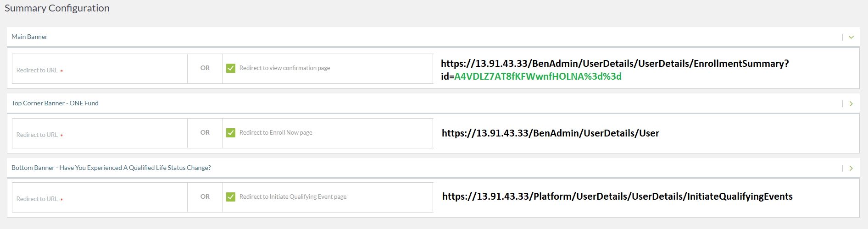Click the green id token in the URL
Screen dimensions: 868x229
[x=538, y=76]
